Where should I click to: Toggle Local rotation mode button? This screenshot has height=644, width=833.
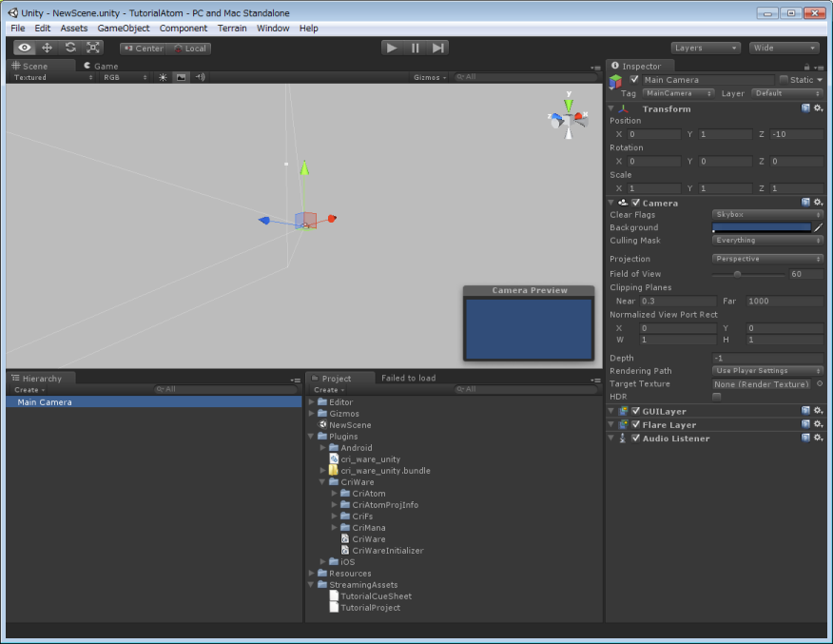click(x=189, y=49)
